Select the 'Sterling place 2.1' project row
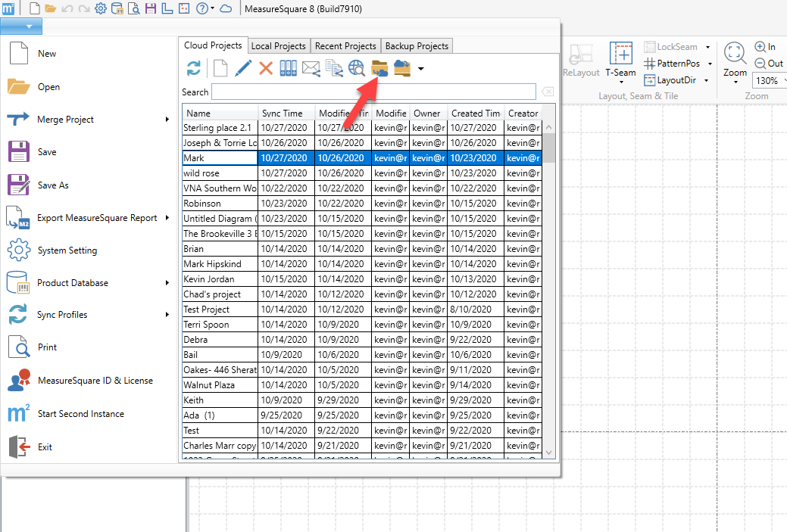This screenshot has width=787, height=532. [x=362, y=128]
